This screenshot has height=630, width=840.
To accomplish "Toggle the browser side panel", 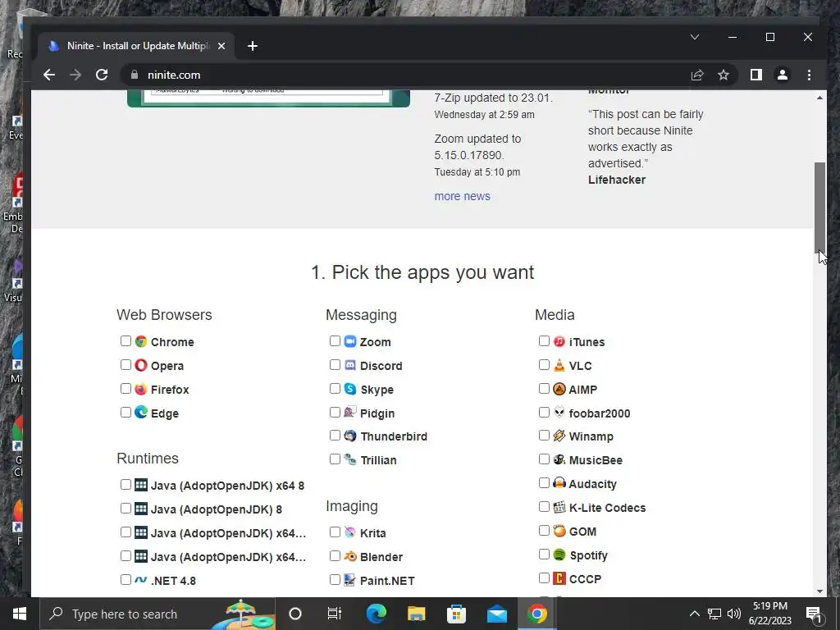I will pyautogui.click(x=756, y=75).
